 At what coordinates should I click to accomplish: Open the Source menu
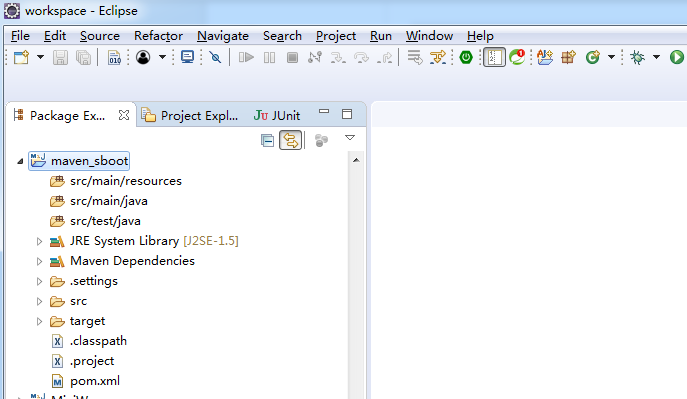click(x=99, y=36)
